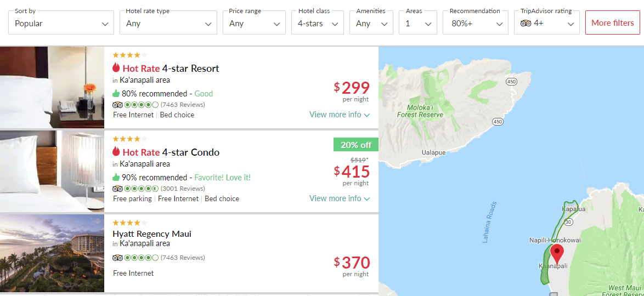
Task: Expand the Price range filter
Action: tap(254, 23)
